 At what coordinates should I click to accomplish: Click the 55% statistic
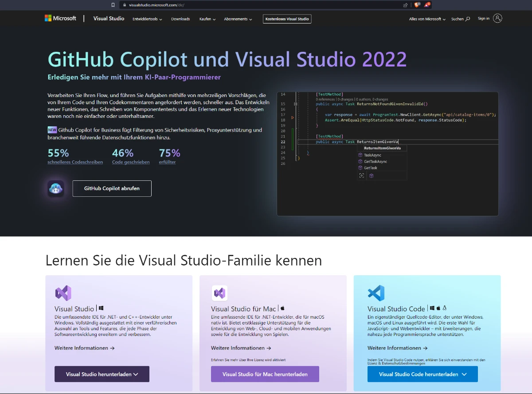59,153
